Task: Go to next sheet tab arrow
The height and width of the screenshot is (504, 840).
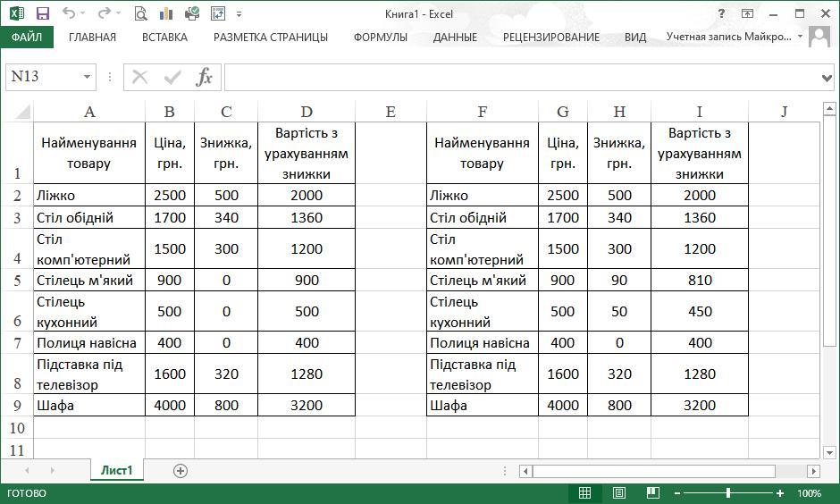Action: click(x=52, y=471)
